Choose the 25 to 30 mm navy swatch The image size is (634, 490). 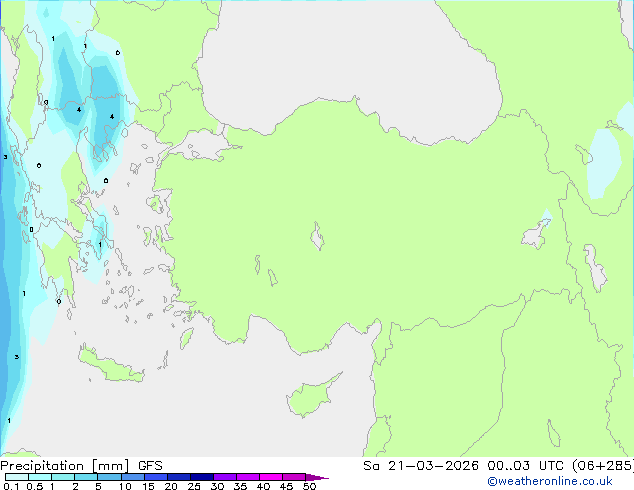(202, 477)
